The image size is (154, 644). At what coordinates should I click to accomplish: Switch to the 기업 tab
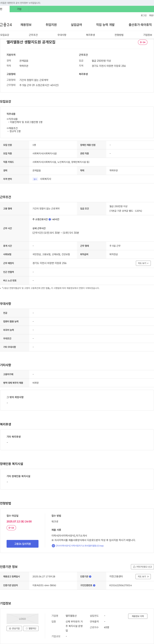(19, 9)
